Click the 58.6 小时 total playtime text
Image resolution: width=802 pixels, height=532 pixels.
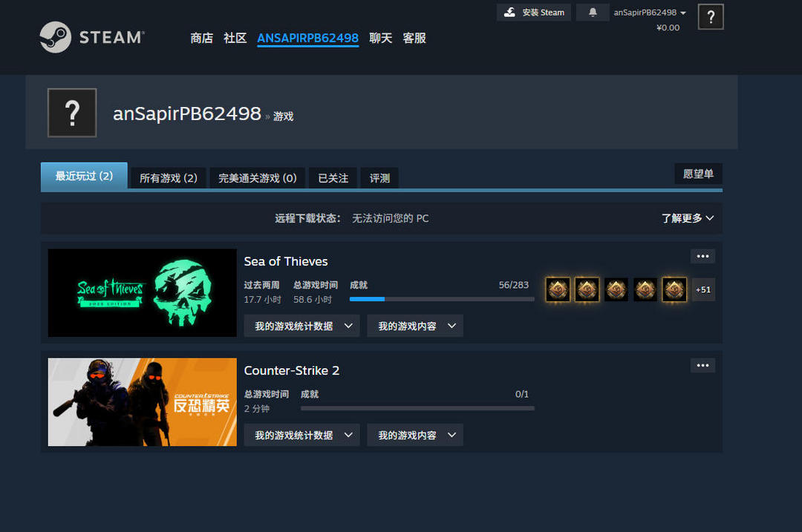tap(313, 300)
